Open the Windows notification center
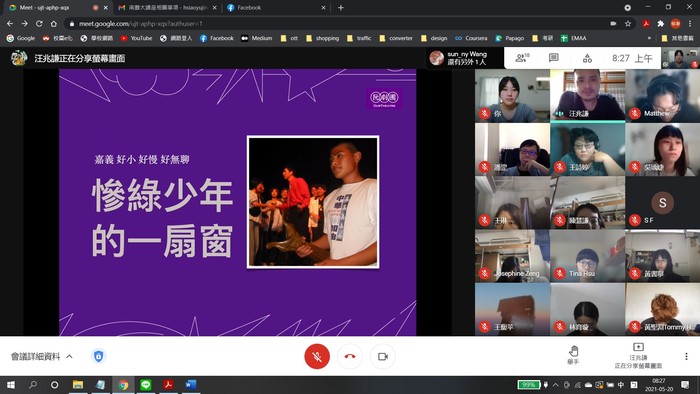 (685, 385)
